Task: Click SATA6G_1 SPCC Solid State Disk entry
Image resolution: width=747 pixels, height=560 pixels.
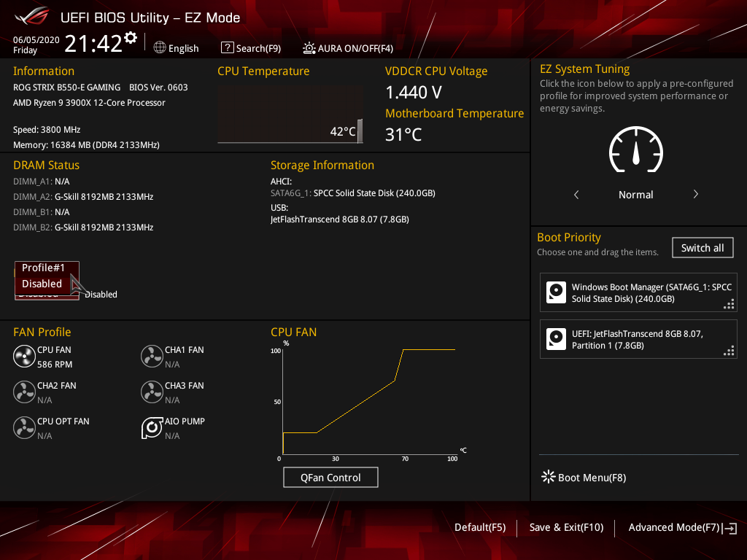Action: tap(353, 192)
